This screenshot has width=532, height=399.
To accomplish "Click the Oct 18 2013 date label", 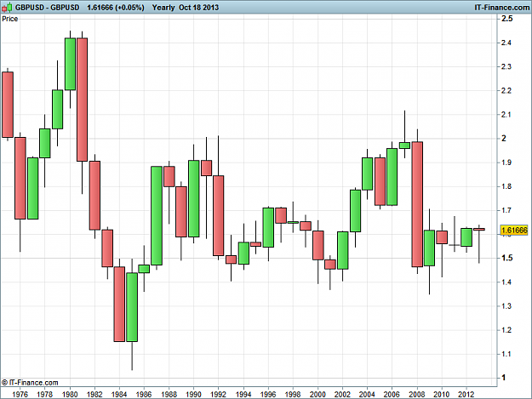I will 199,8.
